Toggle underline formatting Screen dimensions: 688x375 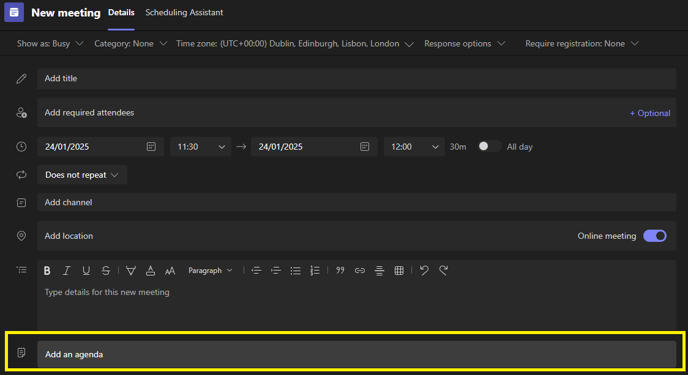coord(86,271)
